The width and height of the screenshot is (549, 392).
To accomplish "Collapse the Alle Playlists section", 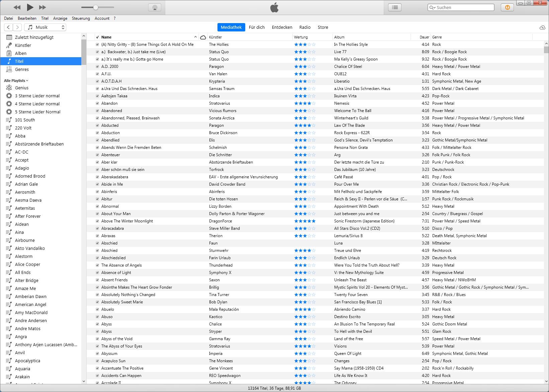I will tap(16, 81).
